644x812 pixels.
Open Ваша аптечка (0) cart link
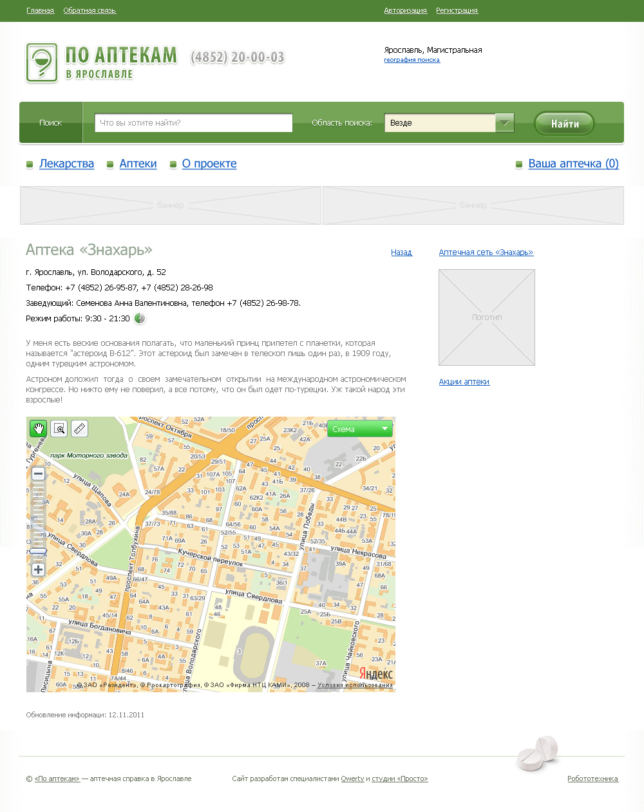click(573, 164)
